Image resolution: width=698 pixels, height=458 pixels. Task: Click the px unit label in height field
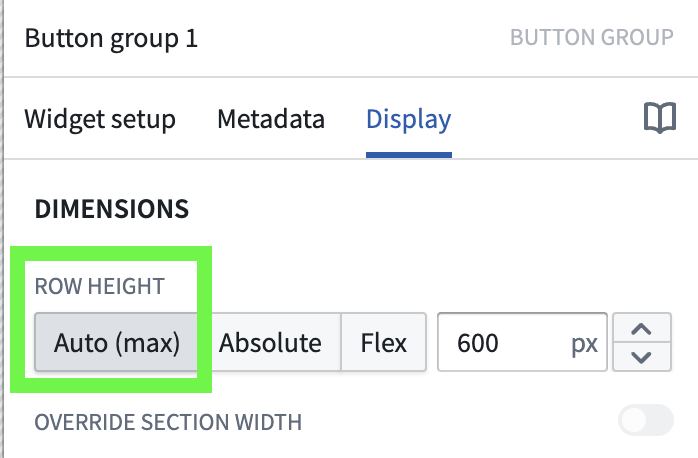[584, 344]
